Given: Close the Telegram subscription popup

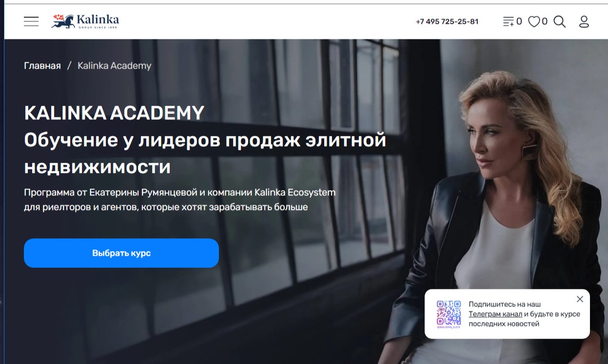Looking at the screenshot, I should pos(580,299).
